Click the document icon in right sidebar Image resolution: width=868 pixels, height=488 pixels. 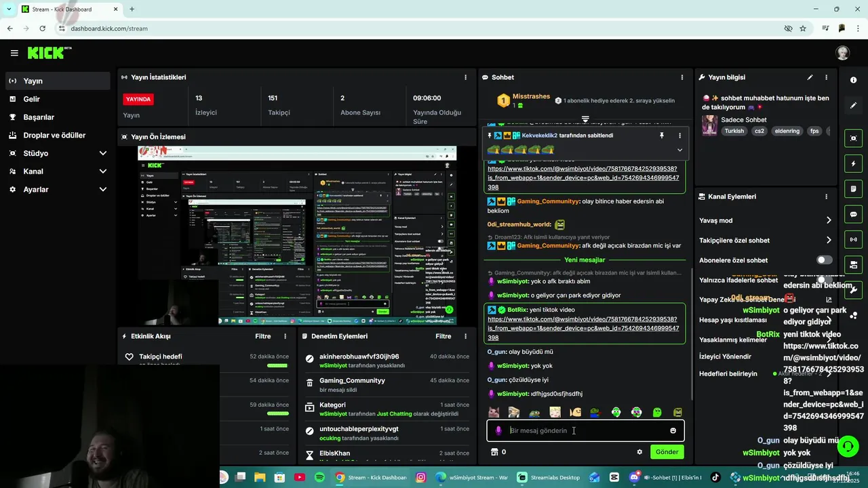point(853,188)
